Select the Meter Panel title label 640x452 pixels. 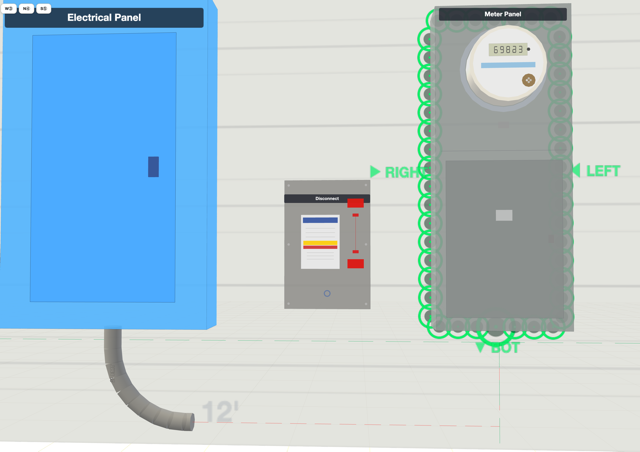point(502,14)
